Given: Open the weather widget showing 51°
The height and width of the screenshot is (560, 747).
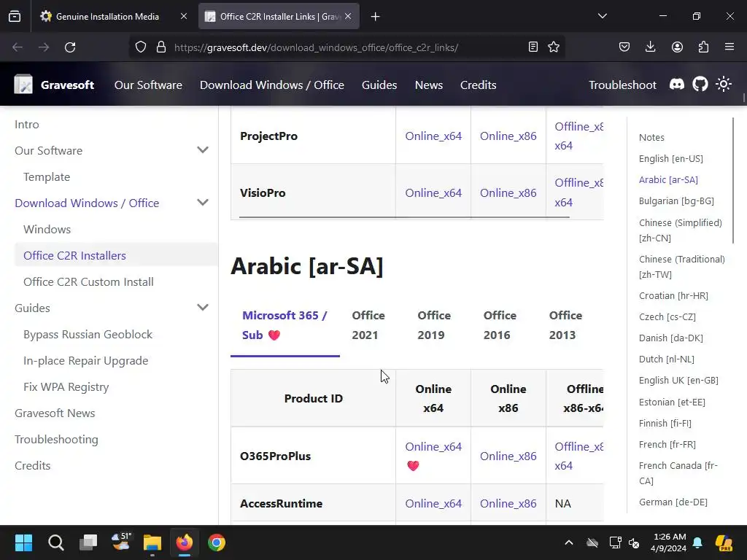Looking at the screenshot, I should coord(120,542).
